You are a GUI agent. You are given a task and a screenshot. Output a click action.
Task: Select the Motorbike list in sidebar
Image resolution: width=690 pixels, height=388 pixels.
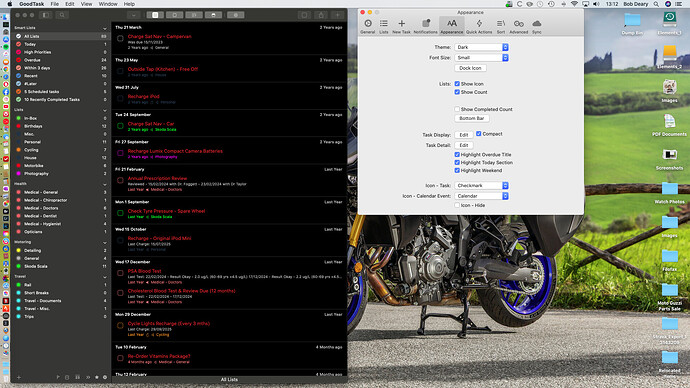[61, 166]
